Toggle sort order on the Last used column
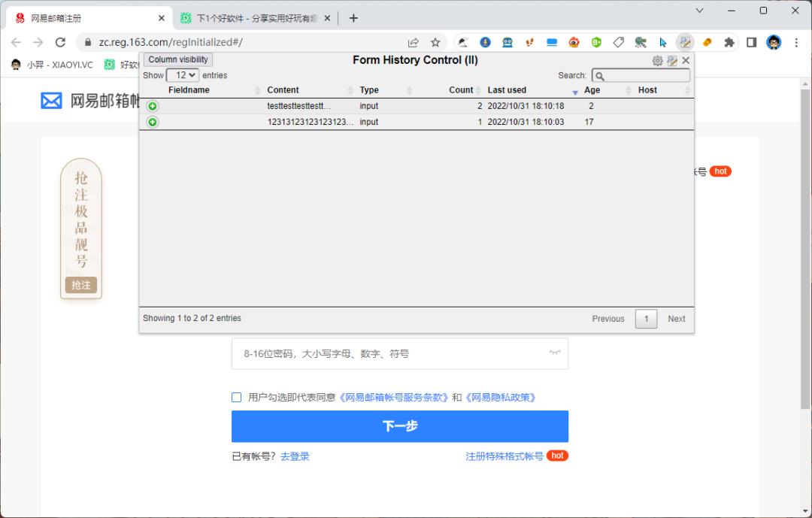Viewport: 812px width, 518px height. tap(507, 90)
